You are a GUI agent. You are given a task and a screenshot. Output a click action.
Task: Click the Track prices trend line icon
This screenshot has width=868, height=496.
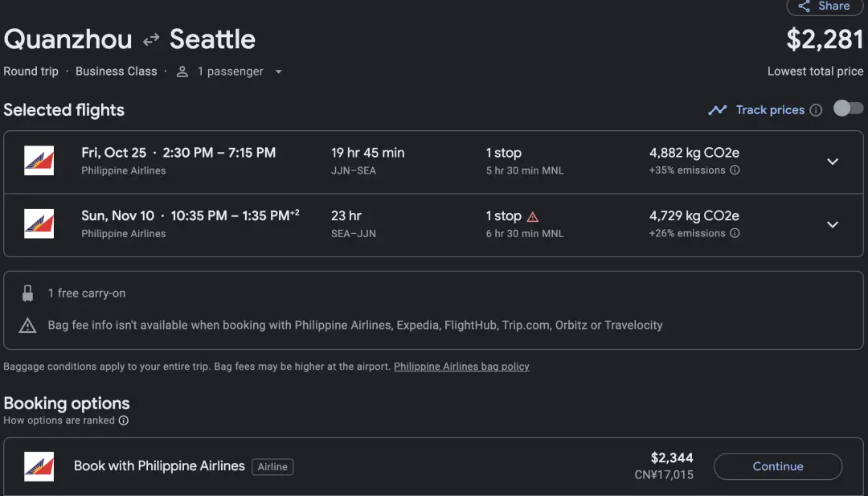[718, 110]
